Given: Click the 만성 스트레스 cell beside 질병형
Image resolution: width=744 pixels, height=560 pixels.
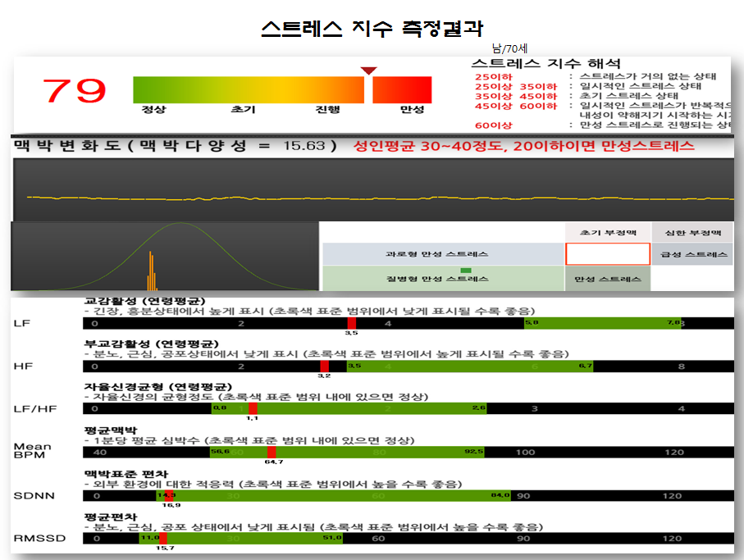Looking at the screenshot, I should point(607,279).
